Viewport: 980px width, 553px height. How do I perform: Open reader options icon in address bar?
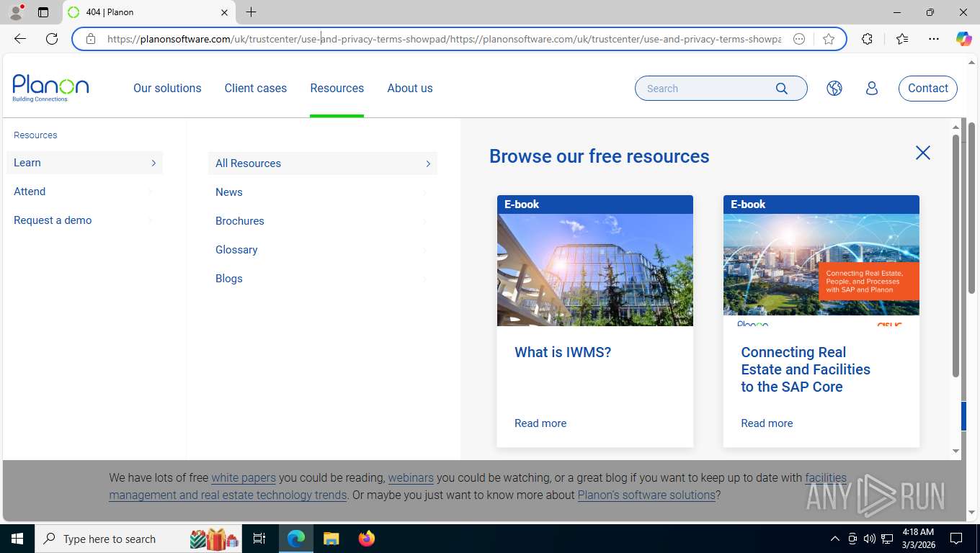[x=798, y=39]
